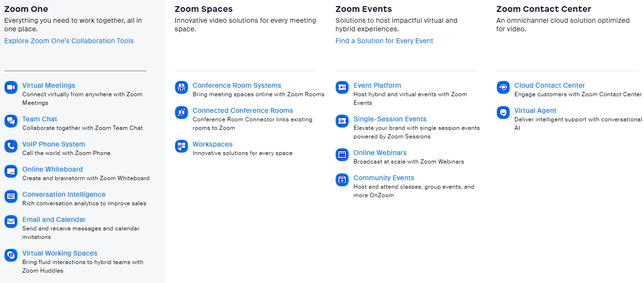Click the Online Whiteboard icon

[10, 171]
